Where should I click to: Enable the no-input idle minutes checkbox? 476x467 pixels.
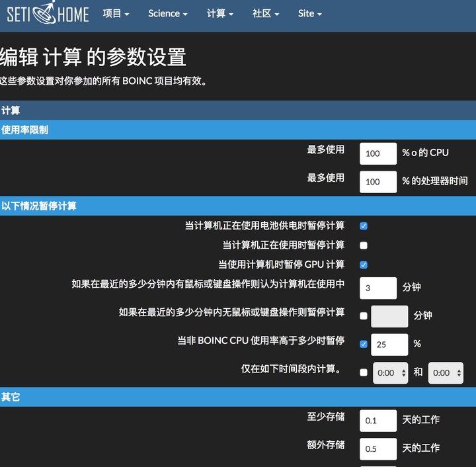tap(364, 316)
